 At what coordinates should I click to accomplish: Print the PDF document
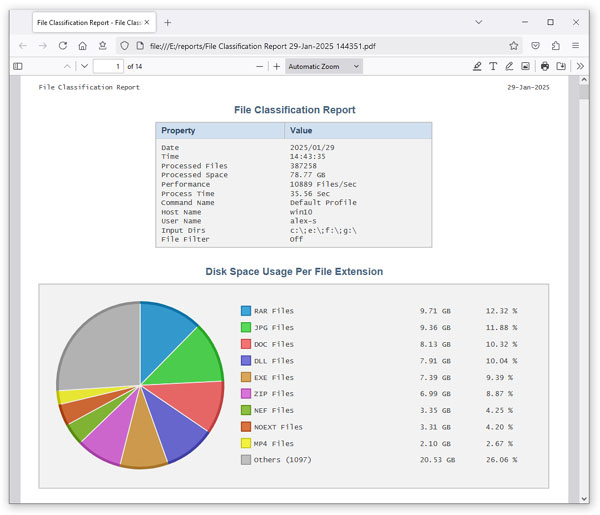point(545,66)
